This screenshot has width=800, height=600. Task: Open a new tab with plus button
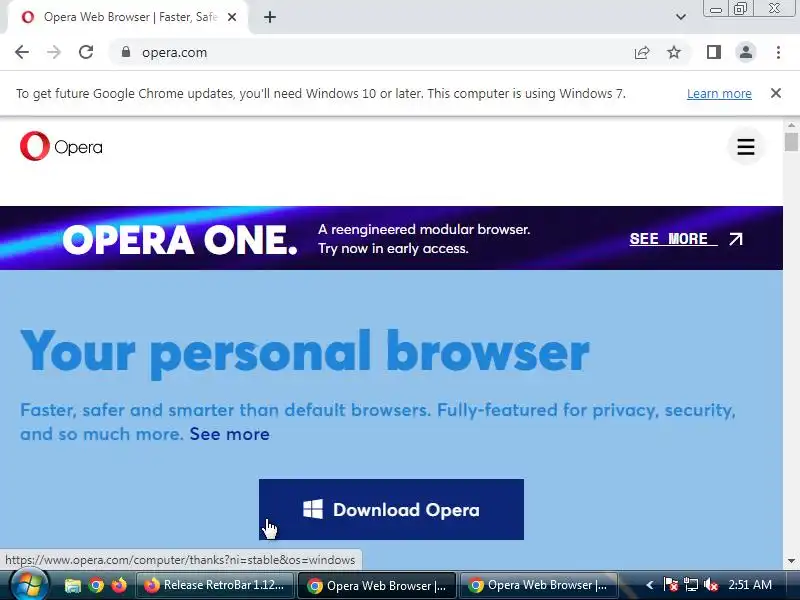[x=270, y=17]
